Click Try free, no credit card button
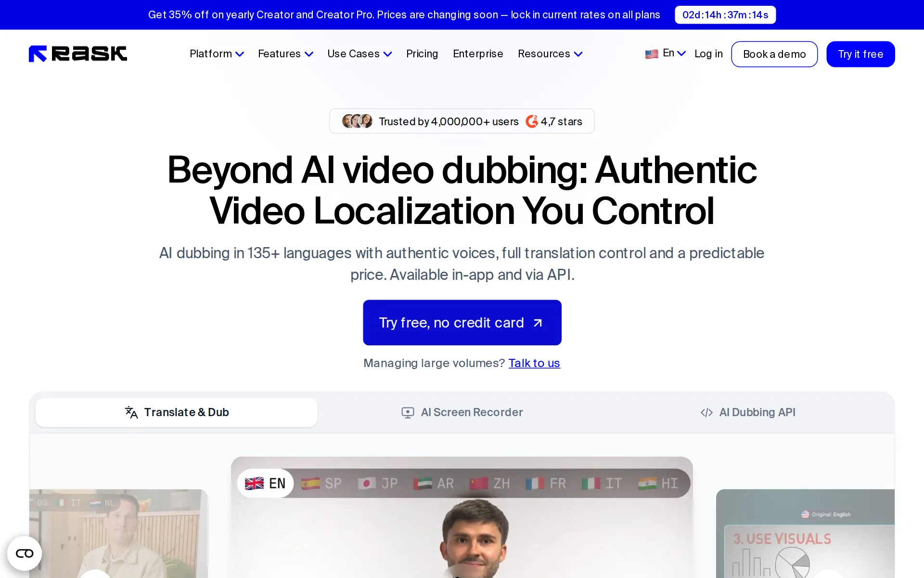This screenshot has width=924, height=578. (x=462, y=323)
